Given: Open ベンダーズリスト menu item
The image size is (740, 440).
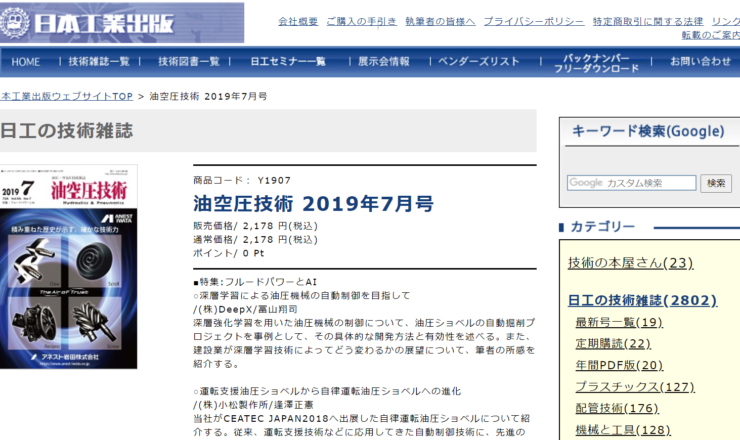Looking at the screenshot, I should coord(479,61).
